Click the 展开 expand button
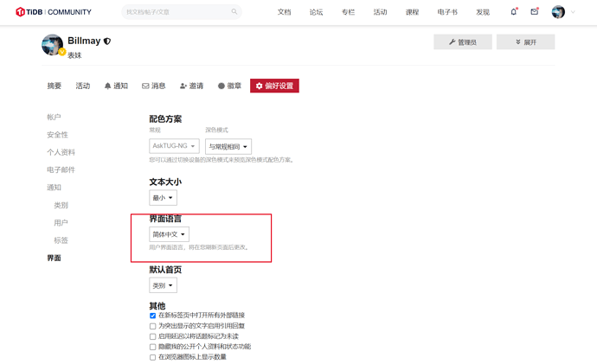 (x=525, y=42)
